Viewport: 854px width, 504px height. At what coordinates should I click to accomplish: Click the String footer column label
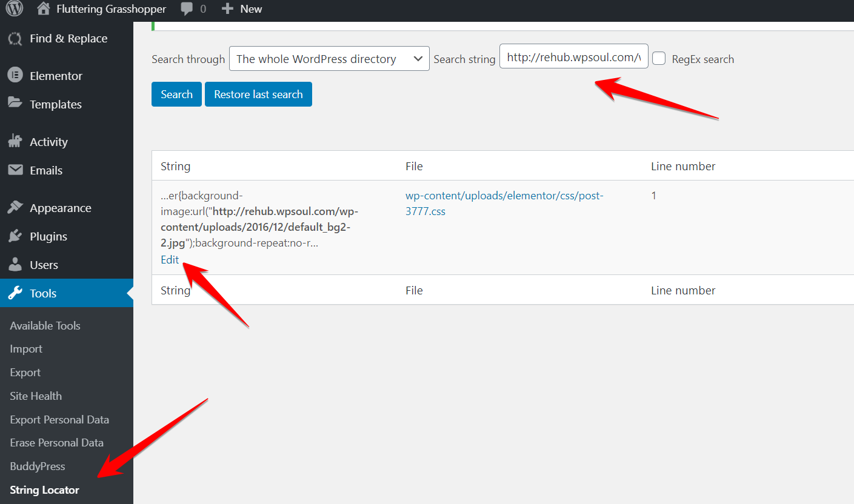(175, 290)
